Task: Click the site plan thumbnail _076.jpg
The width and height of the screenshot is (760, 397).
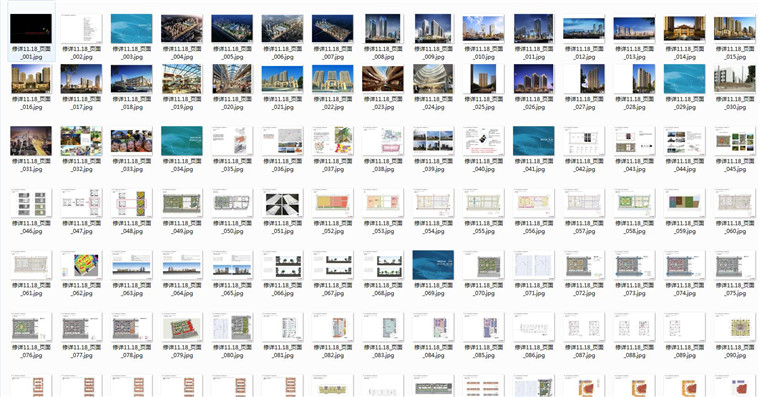Action: 31,327
